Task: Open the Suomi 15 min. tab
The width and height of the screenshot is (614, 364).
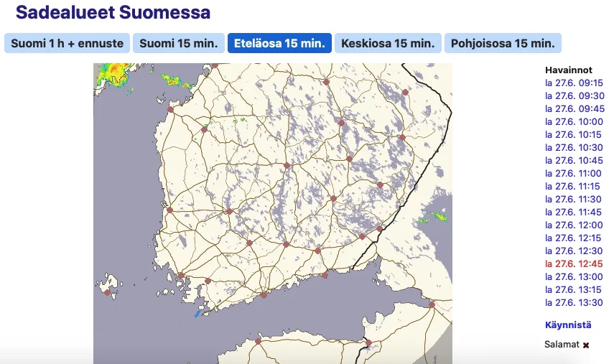Action: pos(178,43)
